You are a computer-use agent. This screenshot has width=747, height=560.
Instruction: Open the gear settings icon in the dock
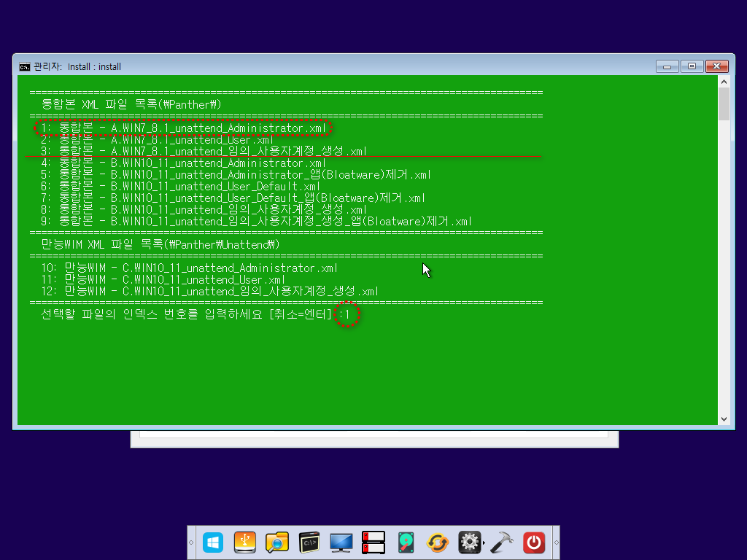[x=469, y=542]
